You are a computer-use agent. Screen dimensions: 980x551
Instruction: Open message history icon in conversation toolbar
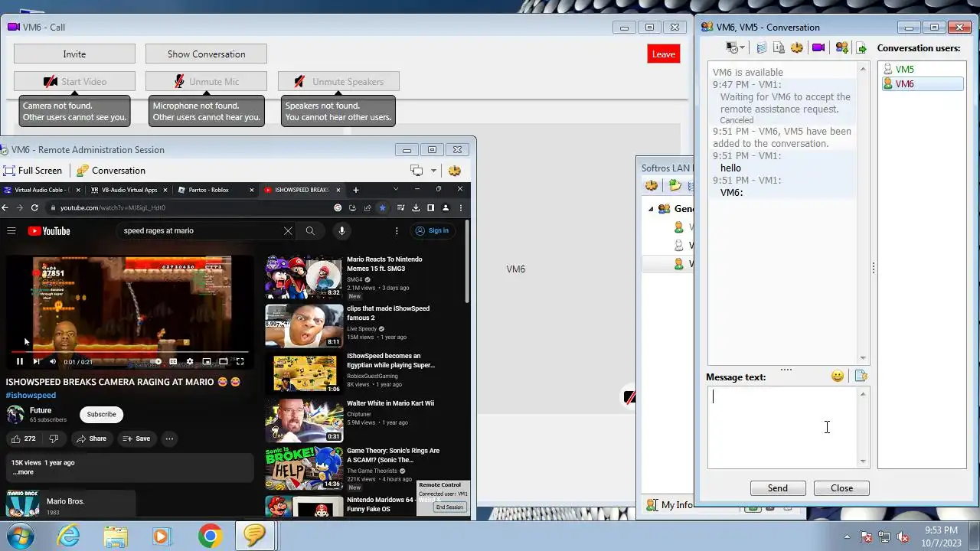point(761,47)
